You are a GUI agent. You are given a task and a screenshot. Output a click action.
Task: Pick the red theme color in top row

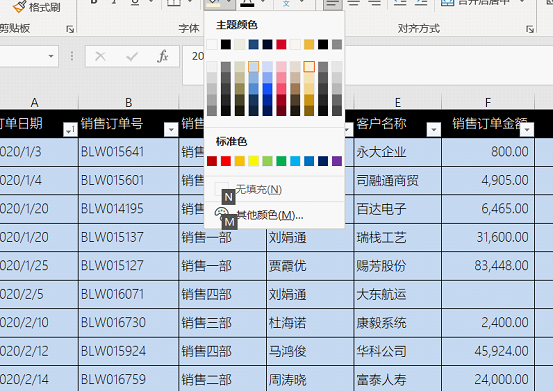[x=281, y=44]
